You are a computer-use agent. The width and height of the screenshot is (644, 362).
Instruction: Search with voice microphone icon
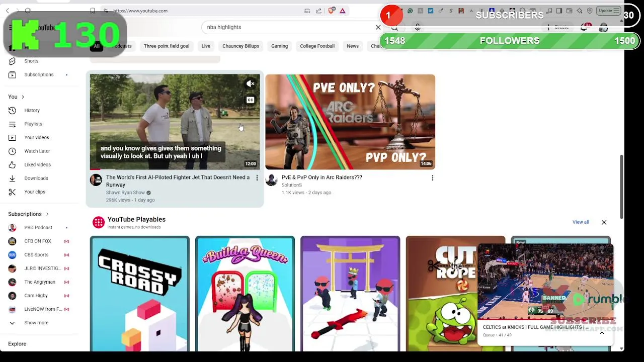(x=418, y=27)
